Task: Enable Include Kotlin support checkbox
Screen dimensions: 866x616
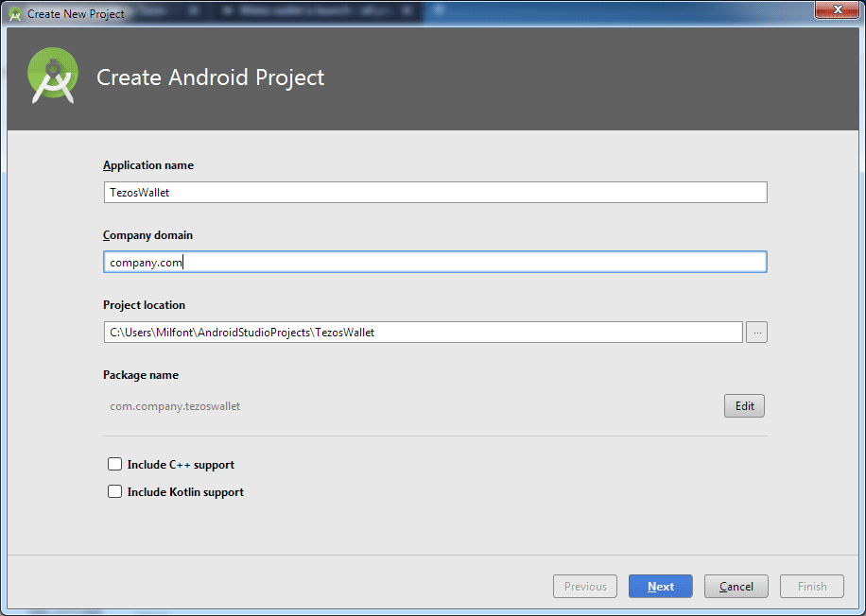Action: tap(115, 491)
